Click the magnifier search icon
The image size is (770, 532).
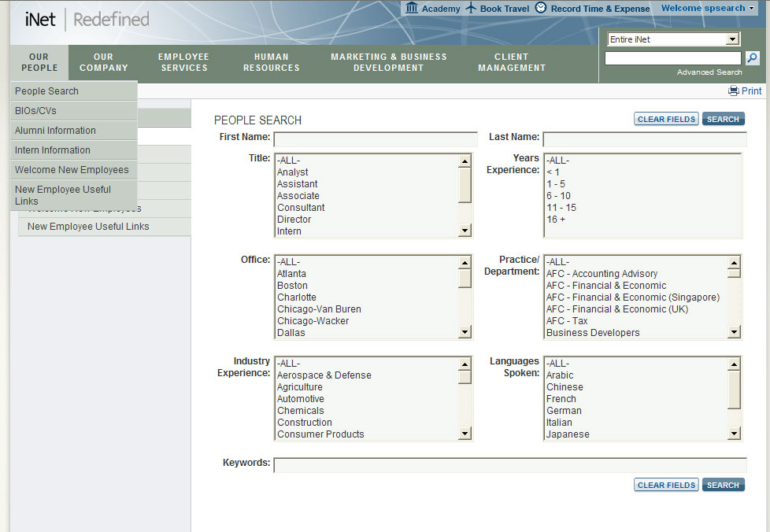click(x=752, y=57)
